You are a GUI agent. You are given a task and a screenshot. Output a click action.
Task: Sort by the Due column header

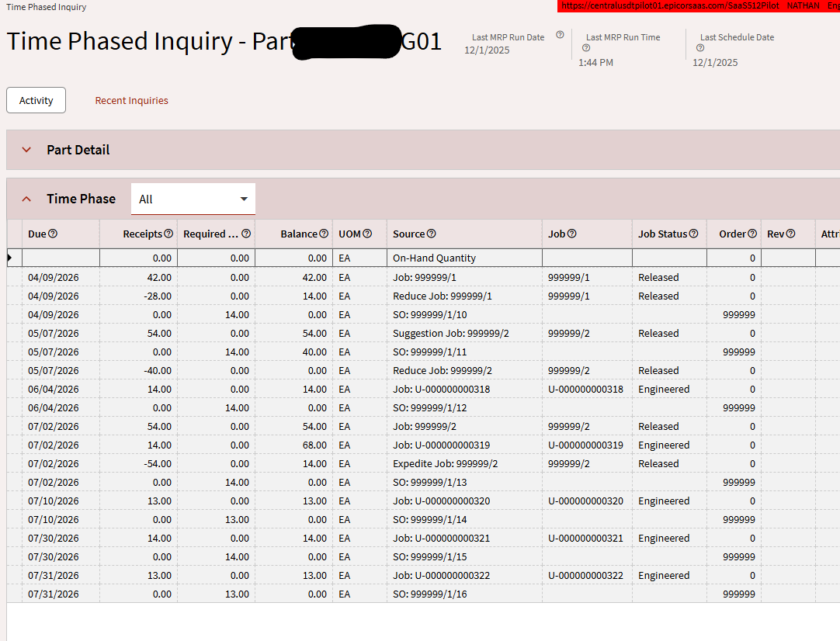tap(37, 234)
